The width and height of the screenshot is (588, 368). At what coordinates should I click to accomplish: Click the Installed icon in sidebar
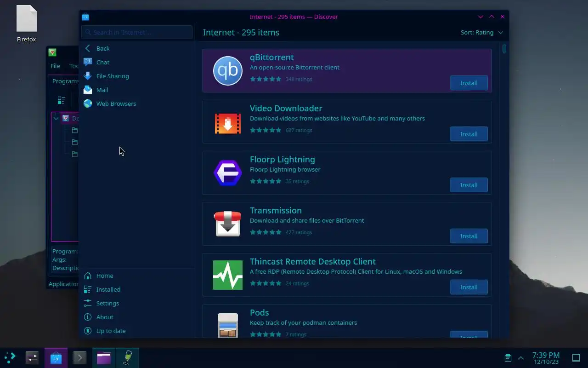point(88,289)
